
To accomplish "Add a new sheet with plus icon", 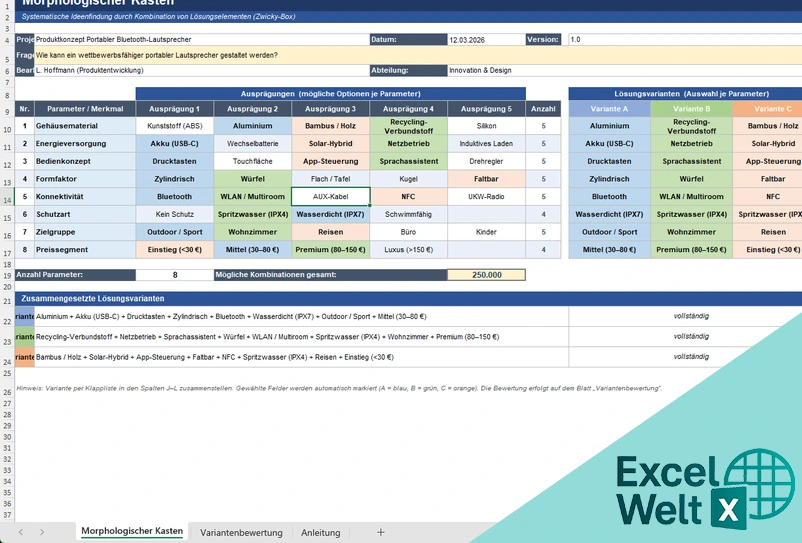I will 381,532.
